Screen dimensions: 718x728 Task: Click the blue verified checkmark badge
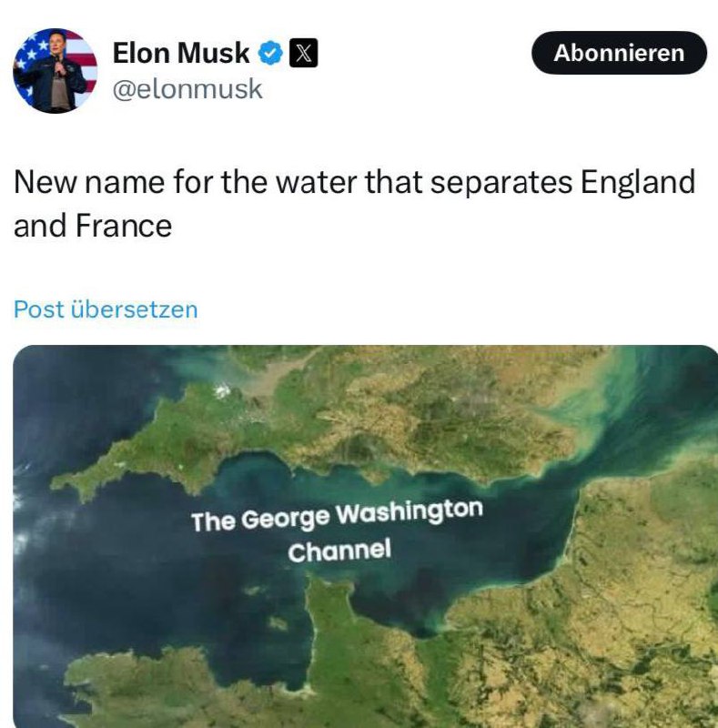point(270,53)
